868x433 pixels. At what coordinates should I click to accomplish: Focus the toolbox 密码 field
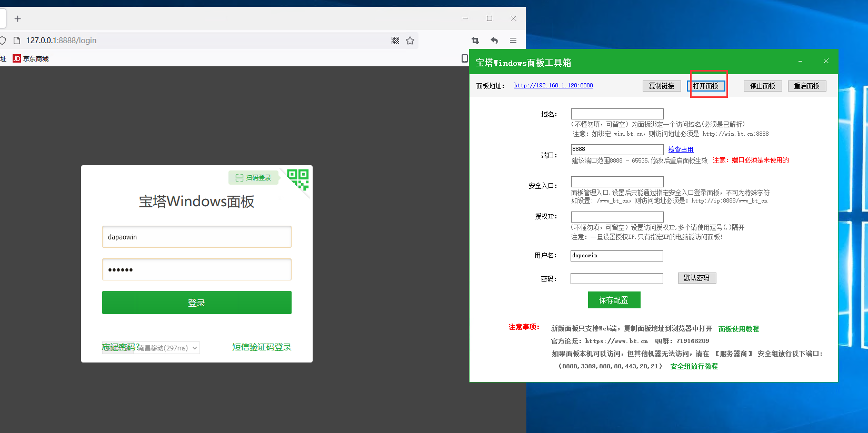pyautogui.click(x=616, y=278)
